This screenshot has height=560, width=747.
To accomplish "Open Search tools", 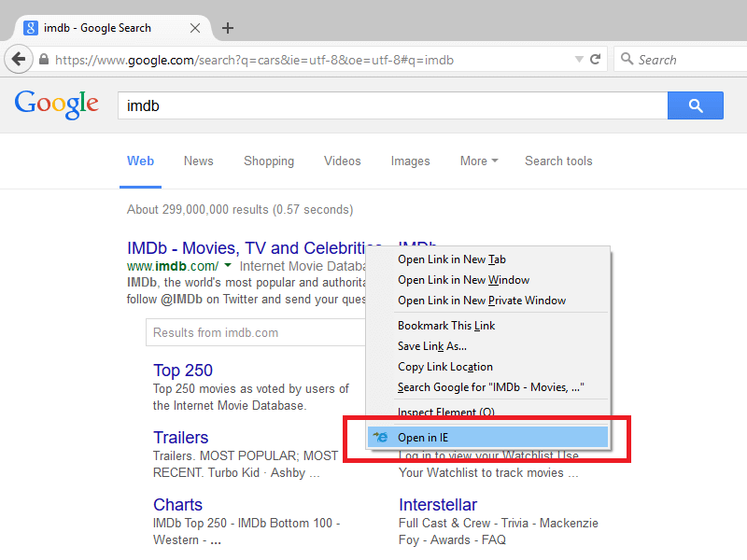I will (558, 161).
